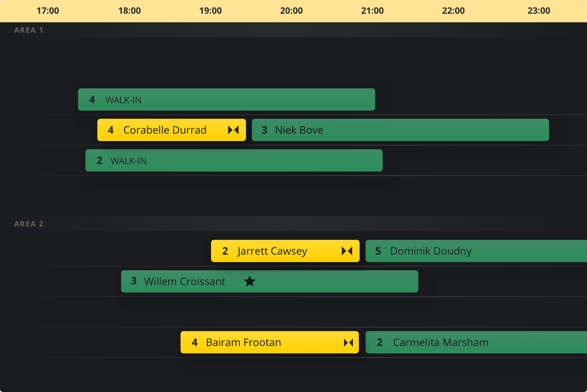Click the bowtie icon on Jarrett Cawsey's booking
587x392 pixels.
(x=347, y=251)
